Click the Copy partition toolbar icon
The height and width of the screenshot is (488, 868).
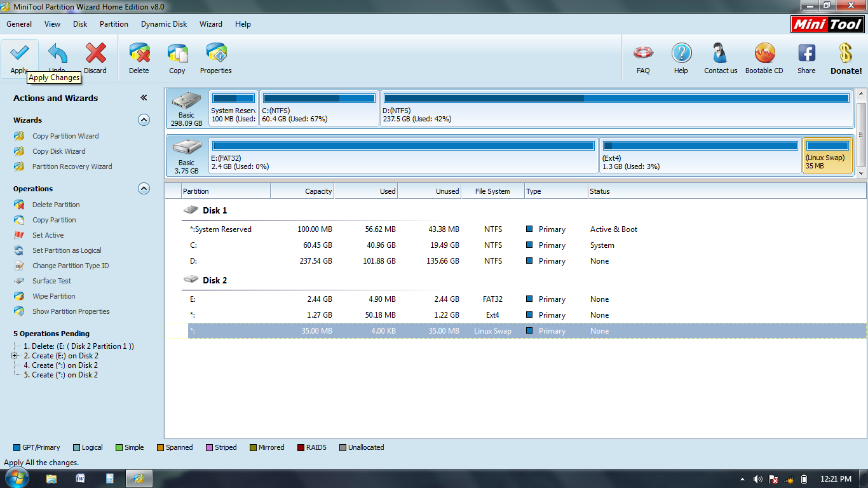pyautogui.click(x=177, y=53)
